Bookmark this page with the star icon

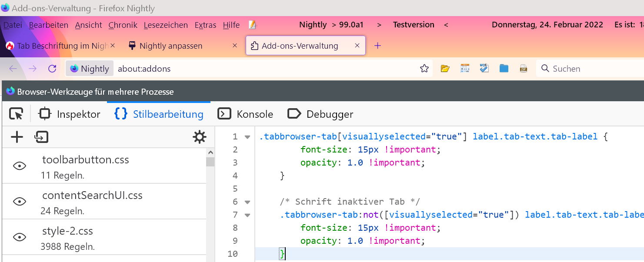(424, 69)
